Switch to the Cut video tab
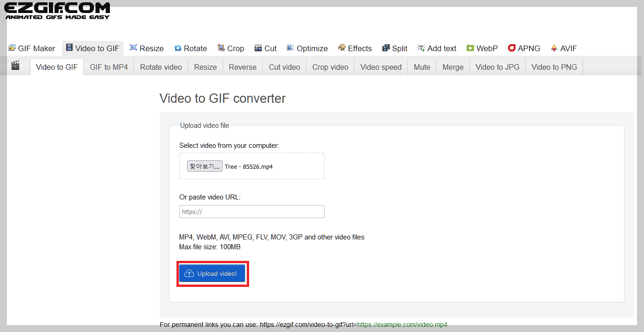This screenshot has width=644, height=332. (285, 67)
